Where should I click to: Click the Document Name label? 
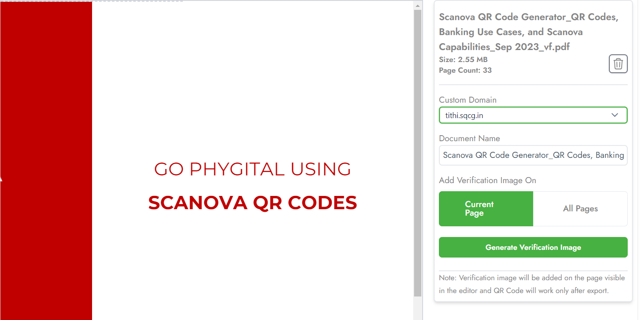(469, 139)
